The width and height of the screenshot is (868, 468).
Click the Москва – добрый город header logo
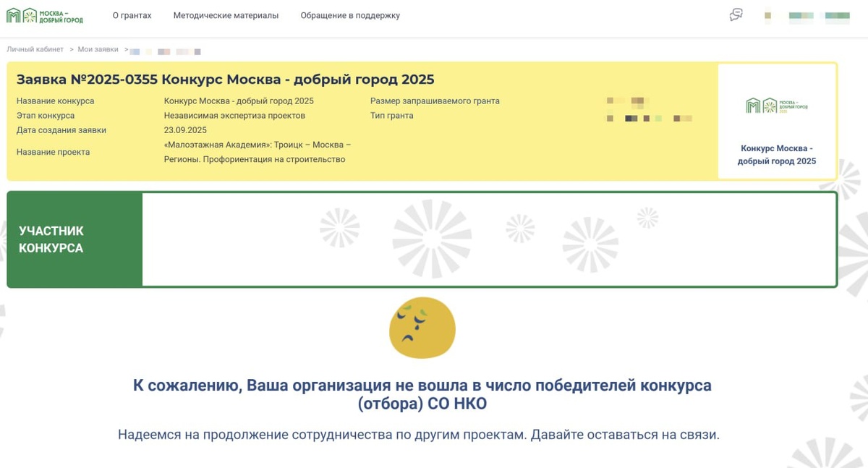coord(45,15)
